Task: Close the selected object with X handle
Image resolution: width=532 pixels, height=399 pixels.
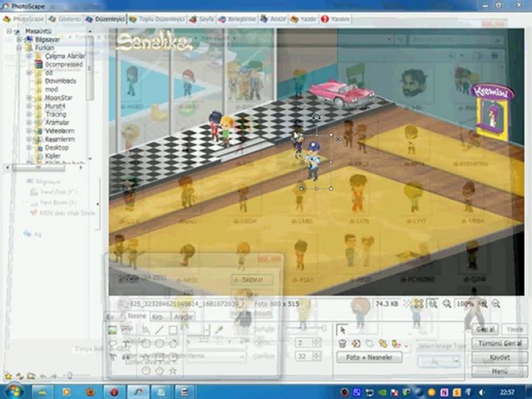Action: [x=337, y=139]
